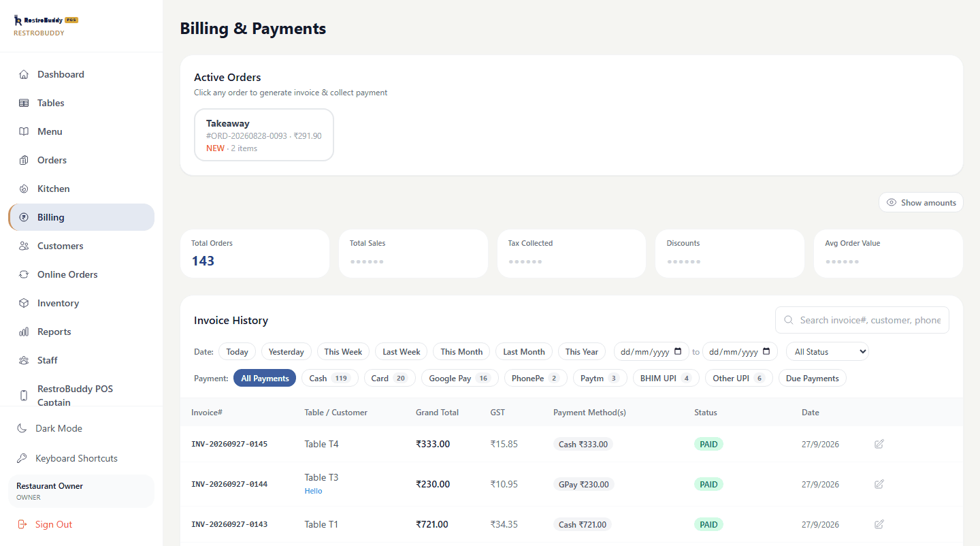
Task: Click edit icon for invoice INV-20260927-0144
Action: point(879,484)
